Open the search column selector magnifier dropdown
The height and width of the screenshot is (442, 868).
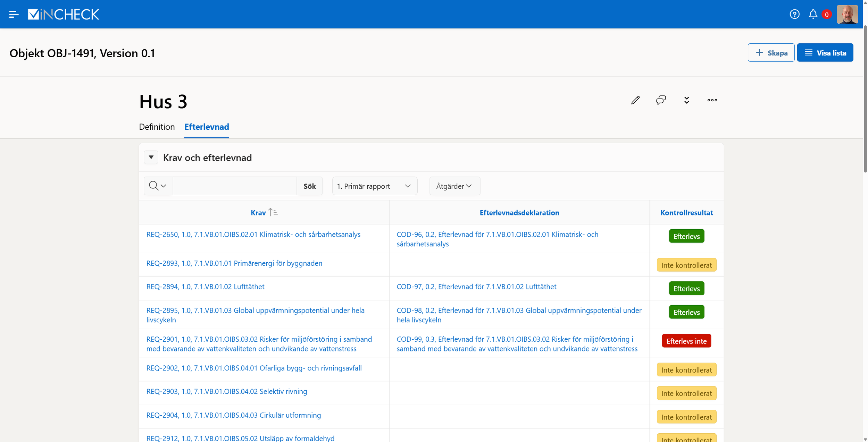(x=158, y=186)
